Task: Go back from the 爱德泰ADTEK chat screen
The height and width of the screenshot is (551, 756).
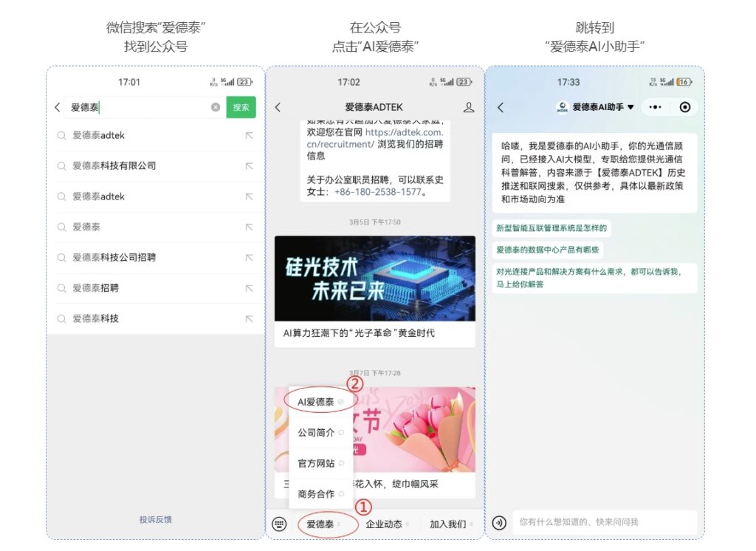Action: (278, 107)
